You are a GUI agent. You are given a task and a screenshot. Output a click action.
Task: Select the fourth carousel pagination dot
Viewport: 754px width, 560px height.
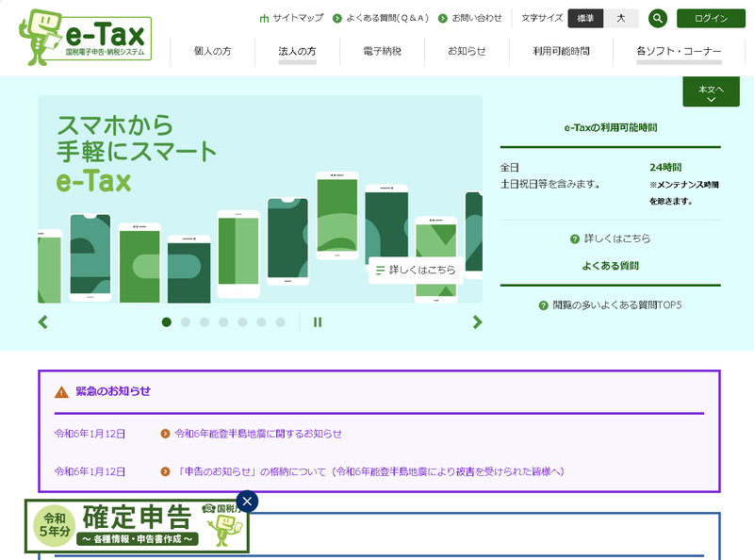[223, 321]
